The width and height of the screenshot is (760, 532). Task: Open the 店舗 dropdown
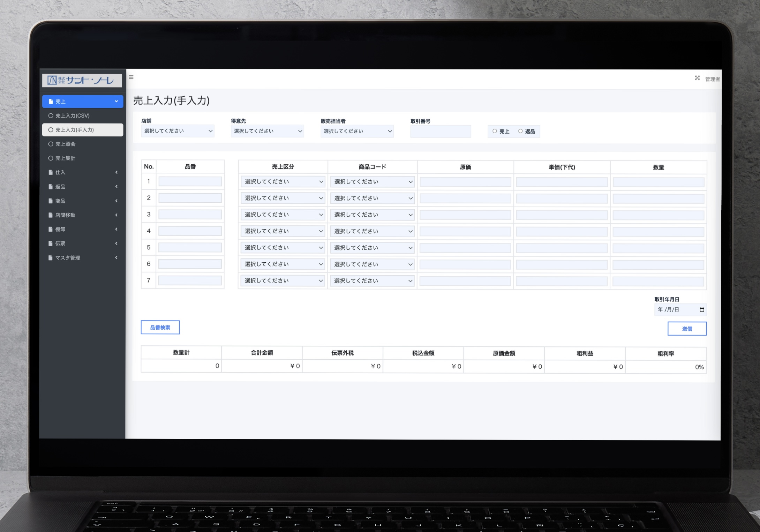[x=178, y=131]
